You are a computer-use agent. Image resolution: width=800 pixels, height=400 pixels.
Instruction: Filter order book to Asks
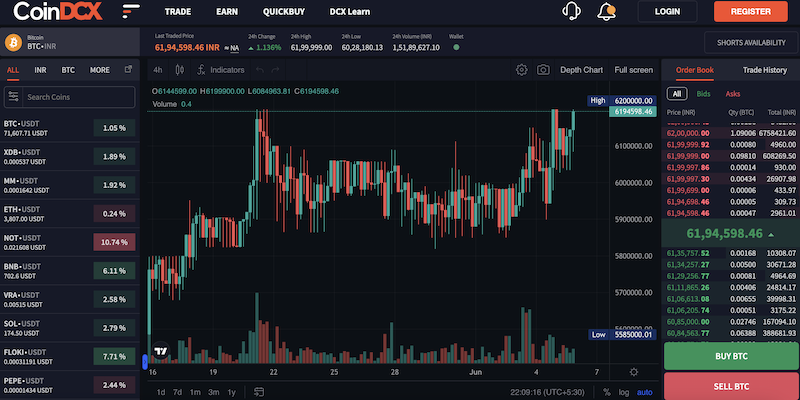pyautogui.click(x=733, y=94)
